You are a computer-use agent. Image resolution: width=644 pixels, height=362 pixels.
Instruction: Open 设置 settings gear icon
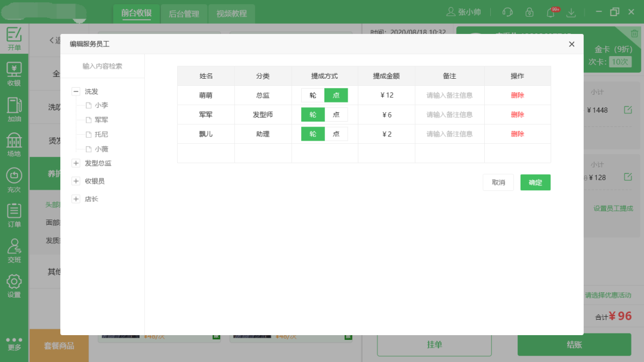(14, 285)
